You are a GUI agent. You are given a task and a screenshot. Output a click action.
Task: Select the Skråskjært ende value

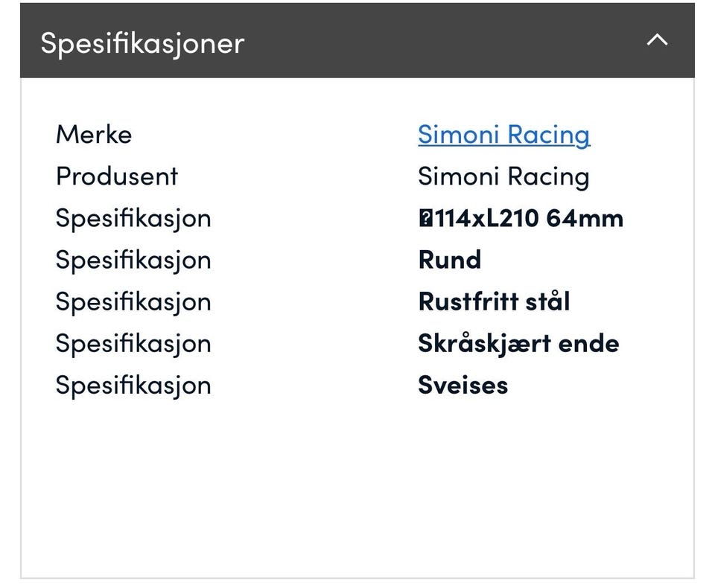pos(518,343)
